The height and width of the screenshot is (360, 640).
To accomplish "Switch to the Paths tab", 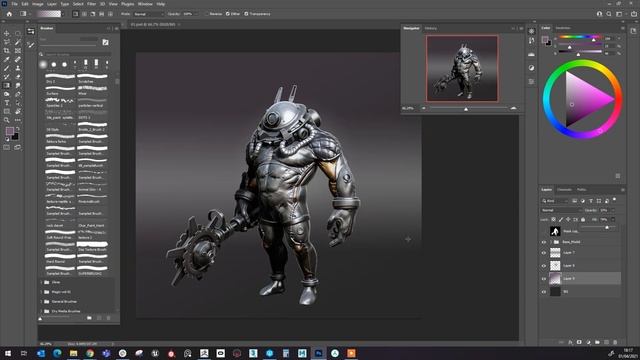I will (x=582, y=190).
